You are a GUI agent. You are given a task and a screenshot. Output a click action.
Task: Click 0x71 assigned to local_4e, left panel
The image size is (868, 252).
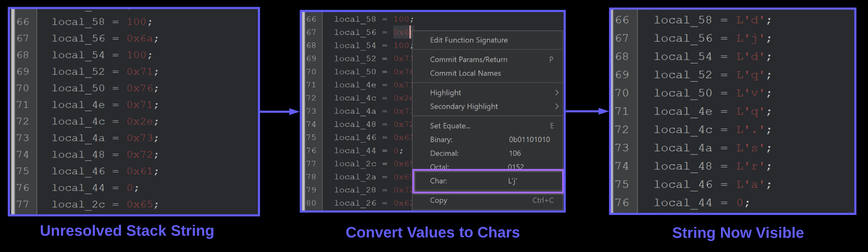(x=140, y=105)
